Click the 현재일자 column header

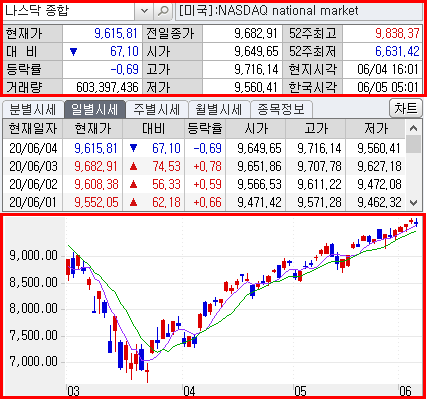click(x=33, y=129)
